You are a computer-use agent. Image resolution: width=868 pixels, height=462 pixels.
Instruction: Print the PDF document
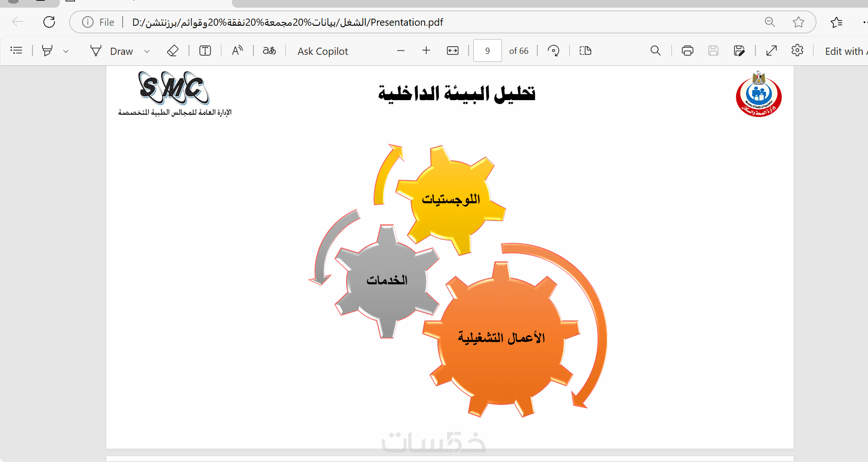[688, 51]
